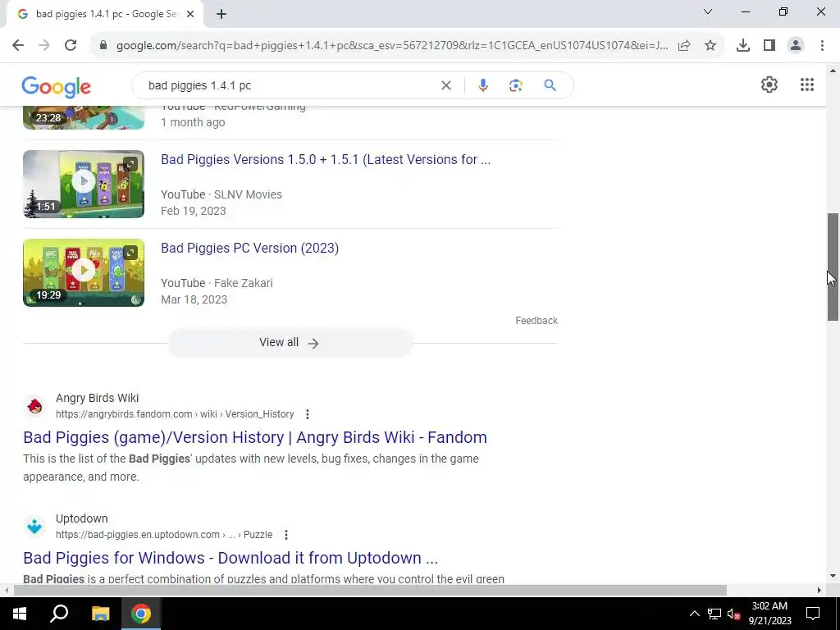Play the 1:51 video thumbnail
Viewport: 840px width, 630px height.
[x=84, y=184]
